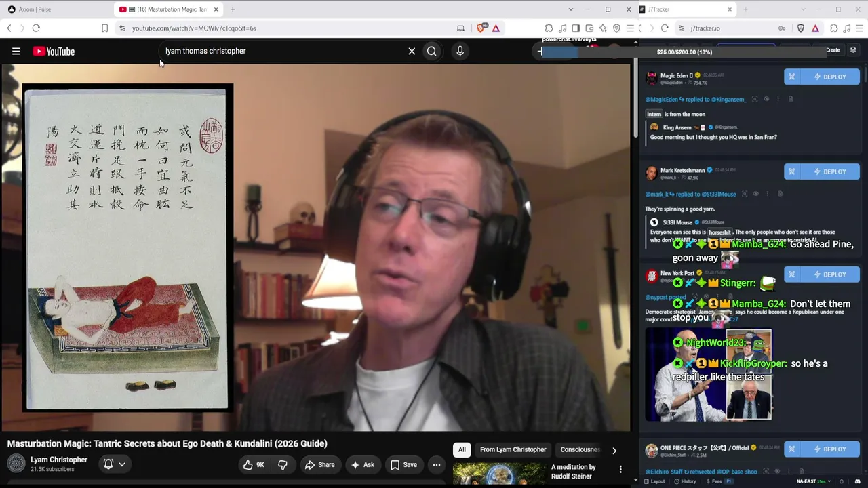Open @MagicEden handle link in reply line
The height and width of the screenshot is (488, 868).
662,99
